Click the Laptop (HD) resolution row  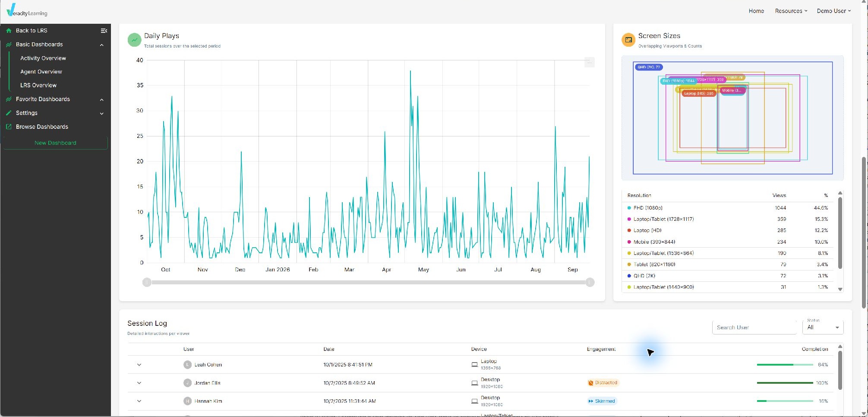pos(728,230)
